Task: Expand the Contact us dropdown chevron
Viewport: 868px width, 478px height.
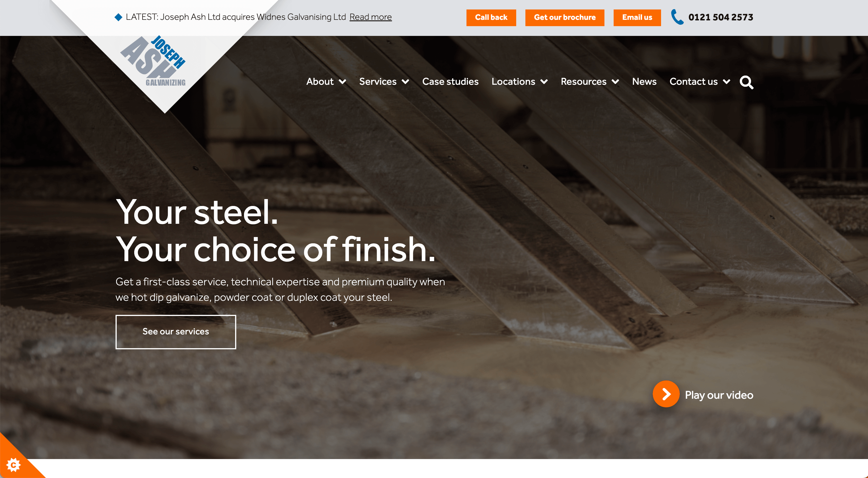Action: click(727, 82)
